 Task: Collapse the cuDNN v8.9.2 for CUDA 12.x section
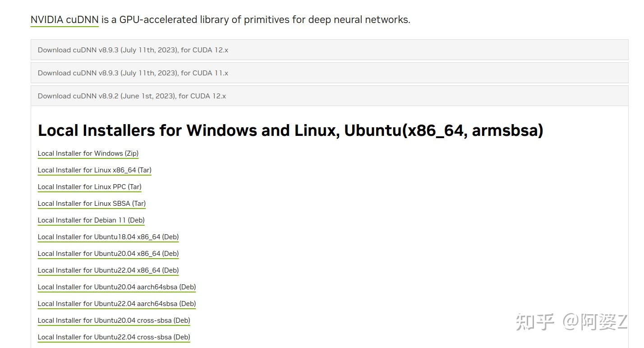click(132, 96)
